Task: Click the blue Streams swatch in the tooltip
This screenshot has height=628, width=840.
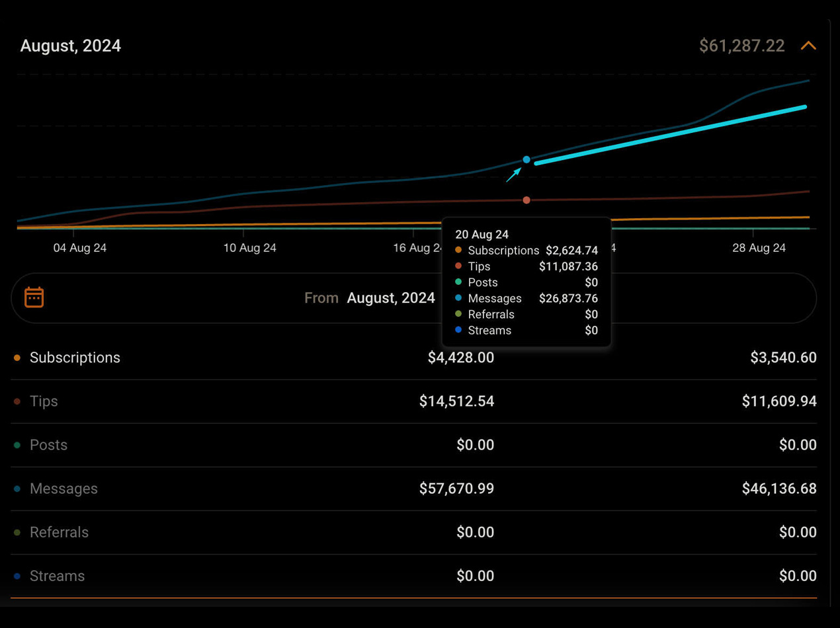Action: pos(458,330)
